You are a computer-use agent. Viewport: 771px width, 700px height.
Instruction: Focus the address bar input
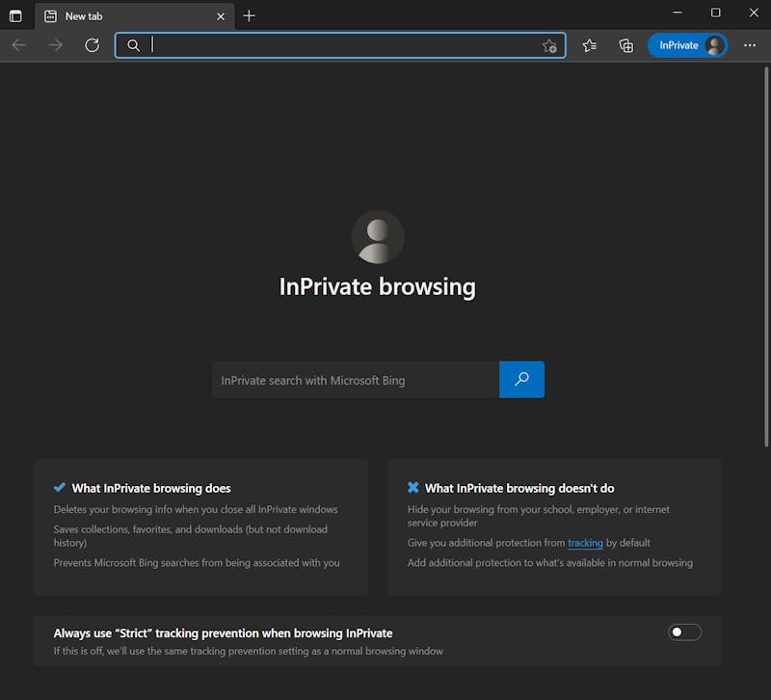[340, 45]
